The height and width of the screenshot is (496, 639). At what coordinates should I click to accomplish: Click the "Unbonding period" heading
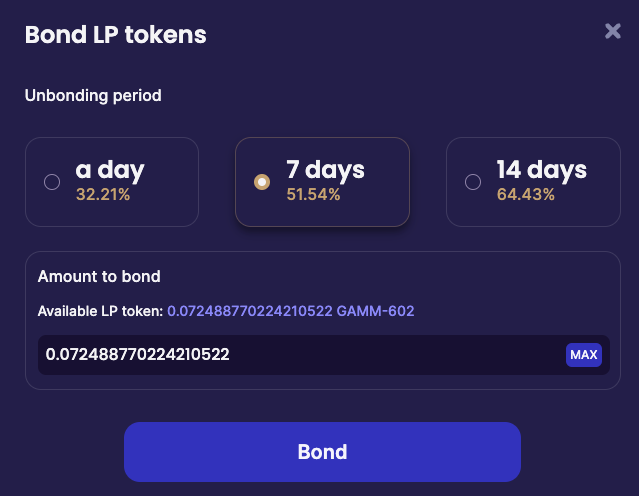coord(93,96)
